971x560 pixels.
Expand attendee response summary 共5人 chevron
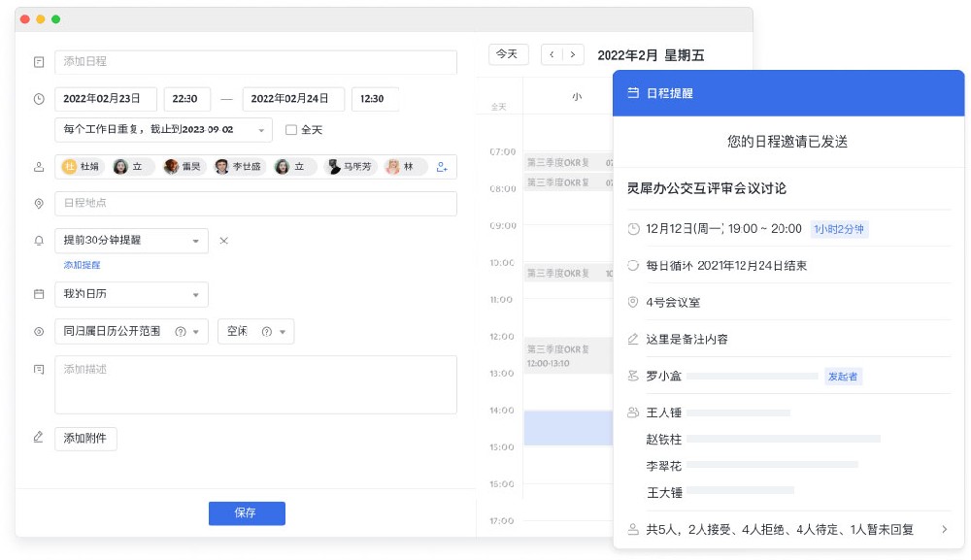pyautogui.click(x=944, y=530)
